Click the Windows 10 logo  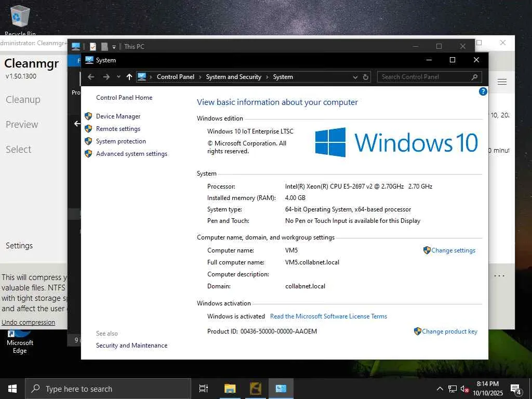396,142
